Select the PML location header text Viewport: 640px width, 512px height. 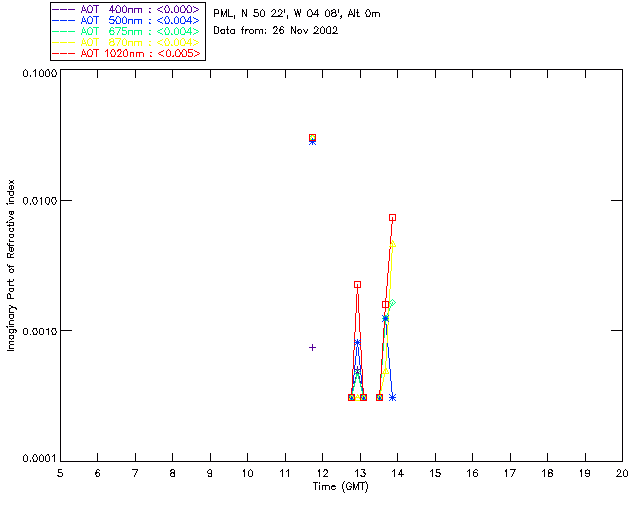click(297, 14)
